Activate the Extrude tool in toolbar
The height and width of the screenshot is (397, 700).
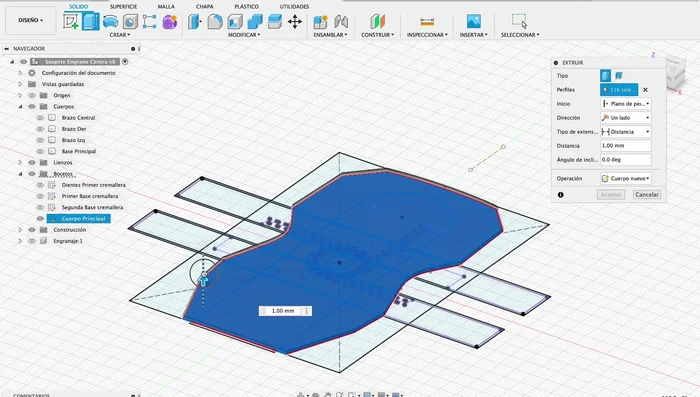click(x=91, y=21)
